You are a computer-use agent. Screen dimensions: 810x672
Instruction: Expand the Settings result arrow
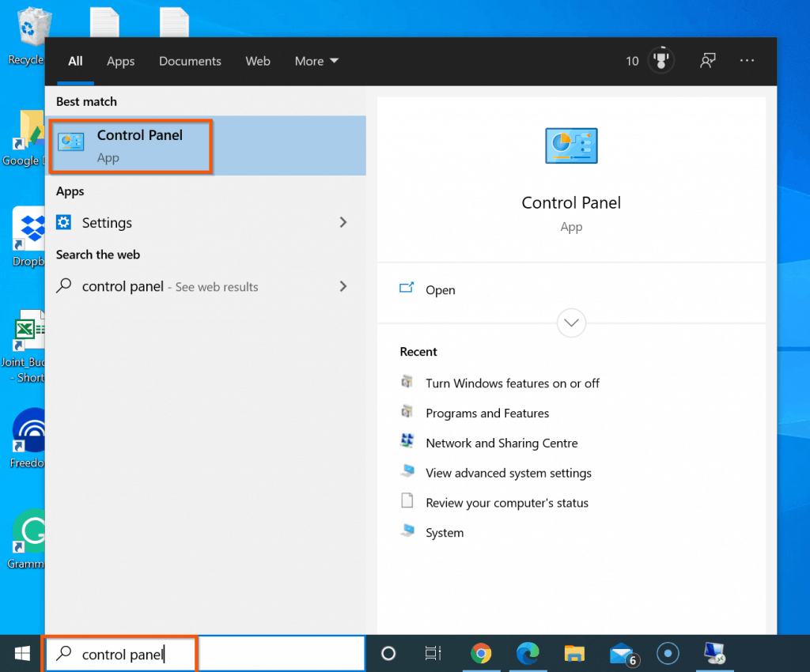click(x=343, y=222)
